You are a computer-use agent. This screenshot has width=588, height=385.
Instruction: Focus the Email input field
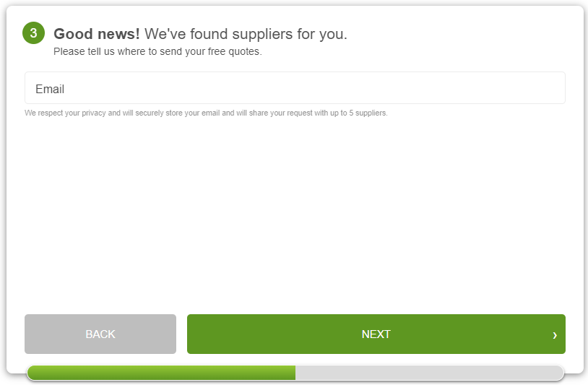(295, 87)
